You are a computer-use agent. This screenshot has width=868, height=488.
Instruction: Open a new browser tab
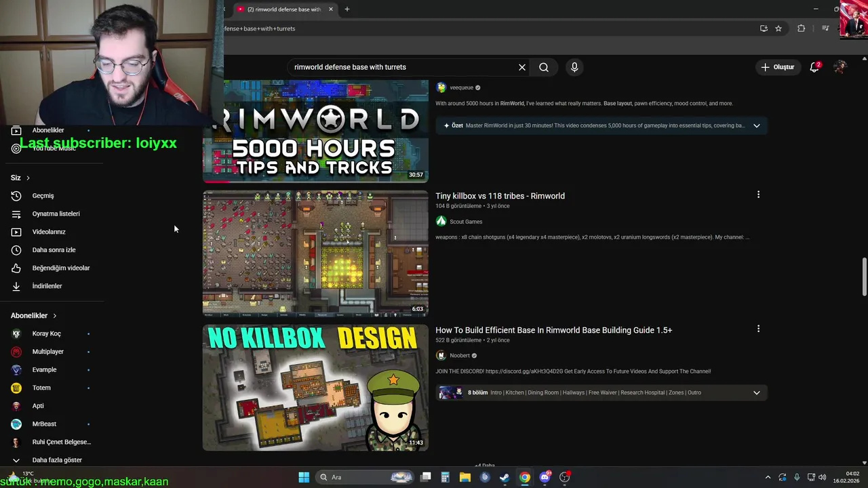coord(347,9)
